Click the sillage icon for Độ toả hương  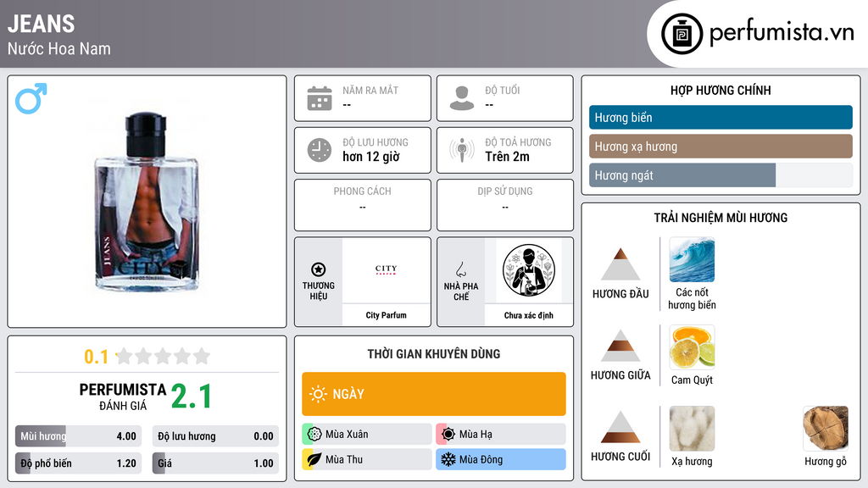[x=462, y=150]
